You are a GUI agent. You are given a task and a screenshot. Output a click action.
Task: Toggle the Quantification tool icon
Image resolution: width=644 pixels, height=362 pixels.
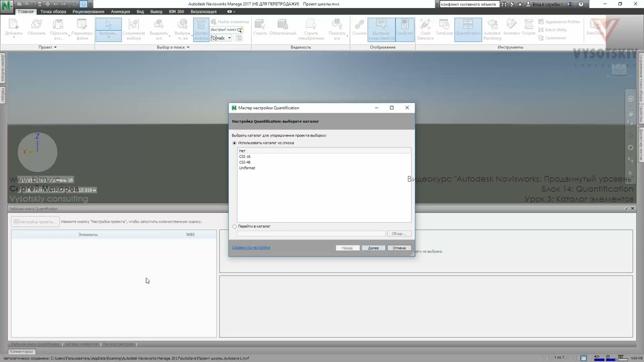tap(468, 29)
